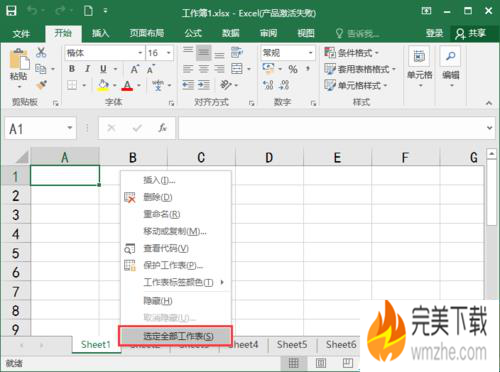Apply yellow fill color bucket
The width and height of the screenshot is (500, 372).
[103, 86]
